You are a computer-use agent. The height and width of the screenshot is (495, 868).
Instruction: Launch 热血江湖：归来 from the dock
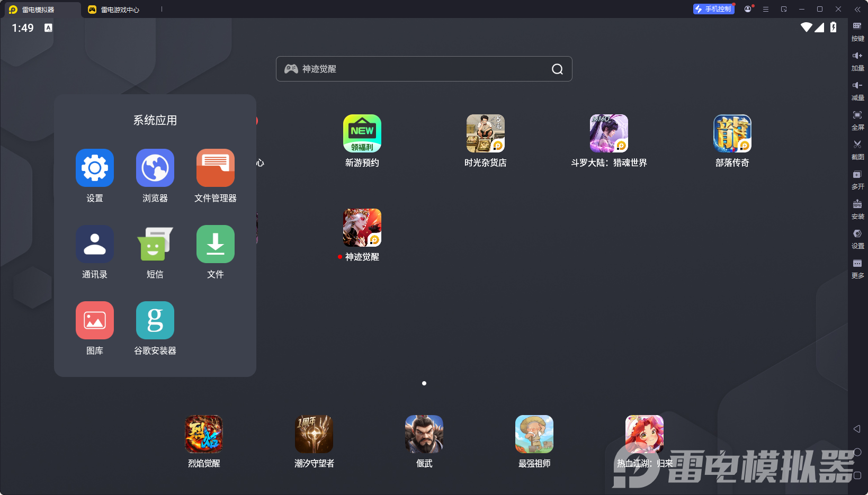pyautogui.click(x=645, y=434)
